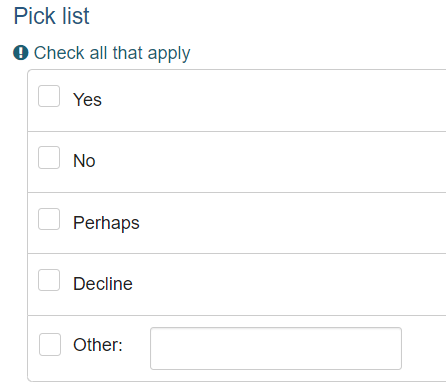Click the Pick list heading
446x392 pixels.
tap(52, 16)
